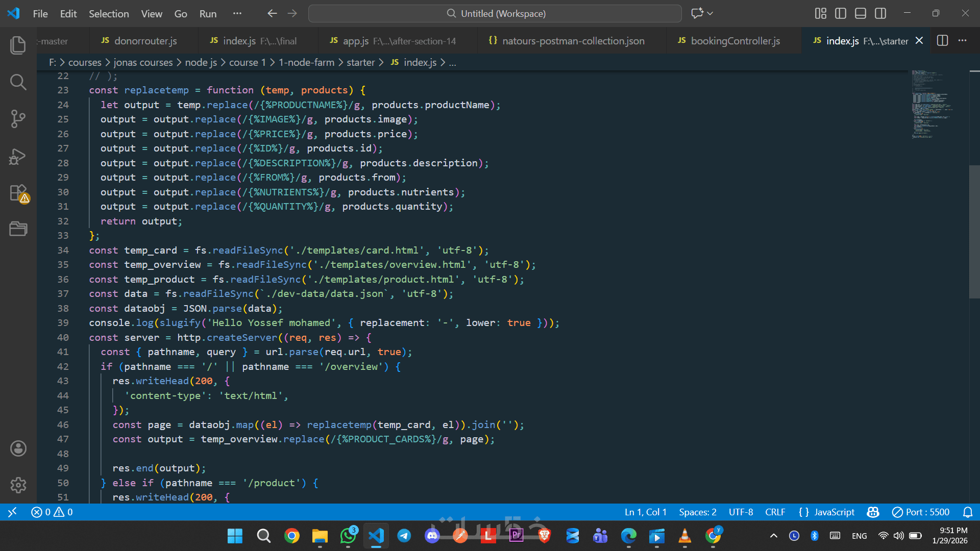Switch to the bookingController.js tab
The width and height of the screenshot is (980, 551).
(x=734, y=41)
